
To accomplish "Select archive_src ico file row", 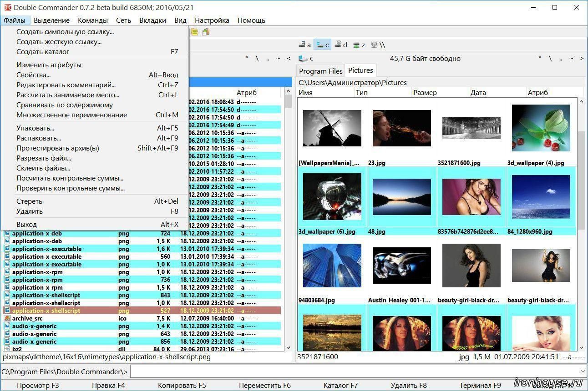I will tap(142, 319).
